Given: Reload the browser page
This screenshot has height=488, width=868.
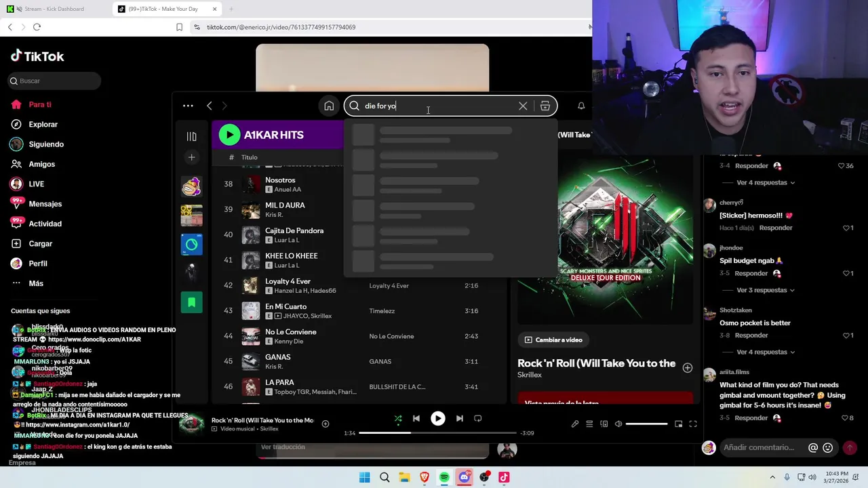Looking at the screenshot, I should tap(37, 27).
